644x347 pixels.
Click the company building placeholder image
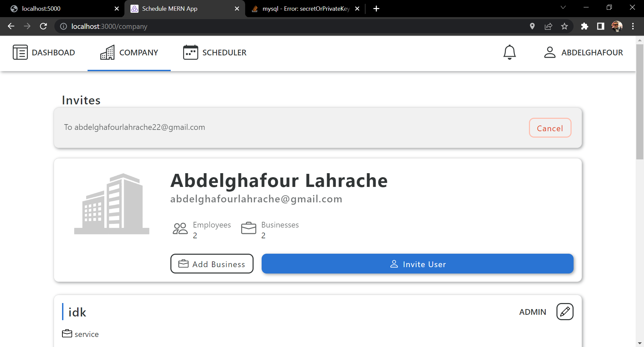(x=112, y=204)
